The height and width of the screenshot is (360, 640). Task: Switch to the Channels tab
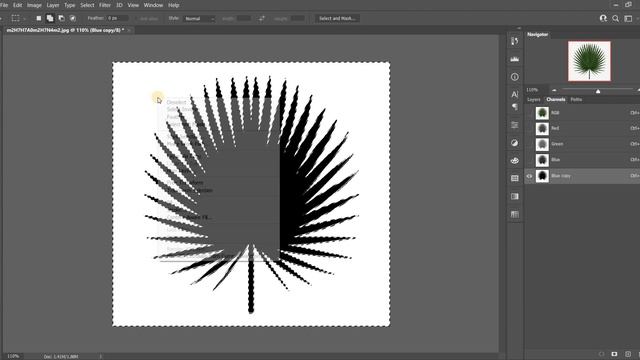pyautogui.click(x=556, y=100)
